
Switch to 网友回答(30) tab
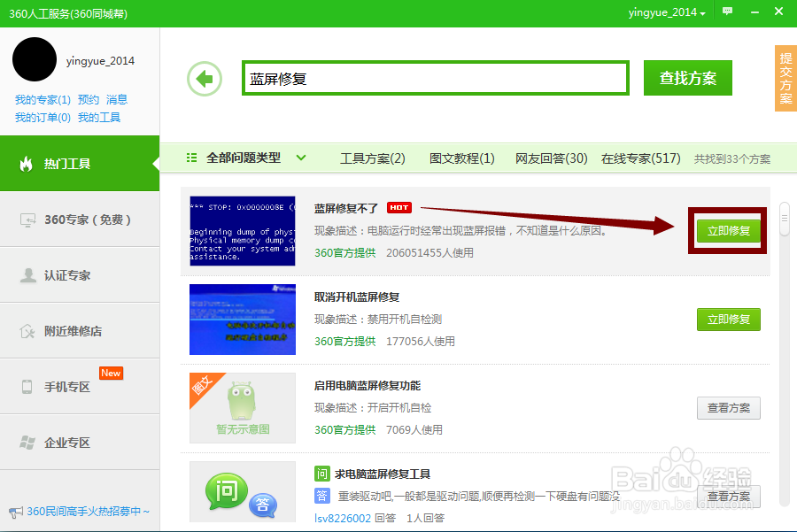coord(551,158)
